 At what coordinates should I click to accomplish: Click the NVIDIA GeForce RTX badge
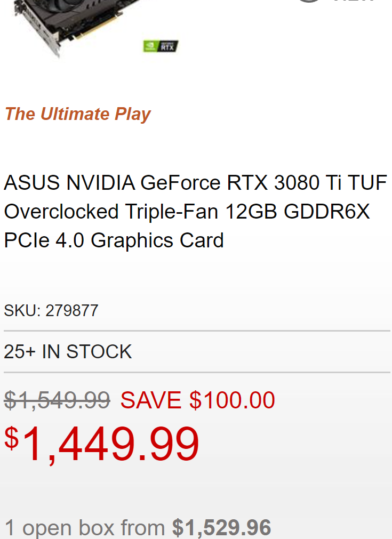161,46
